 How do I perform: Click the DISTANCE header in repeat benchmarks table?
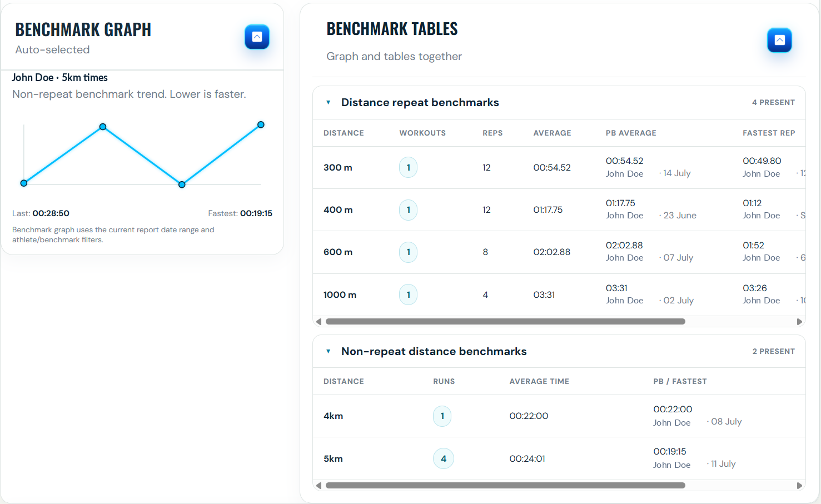coord(344,133)
